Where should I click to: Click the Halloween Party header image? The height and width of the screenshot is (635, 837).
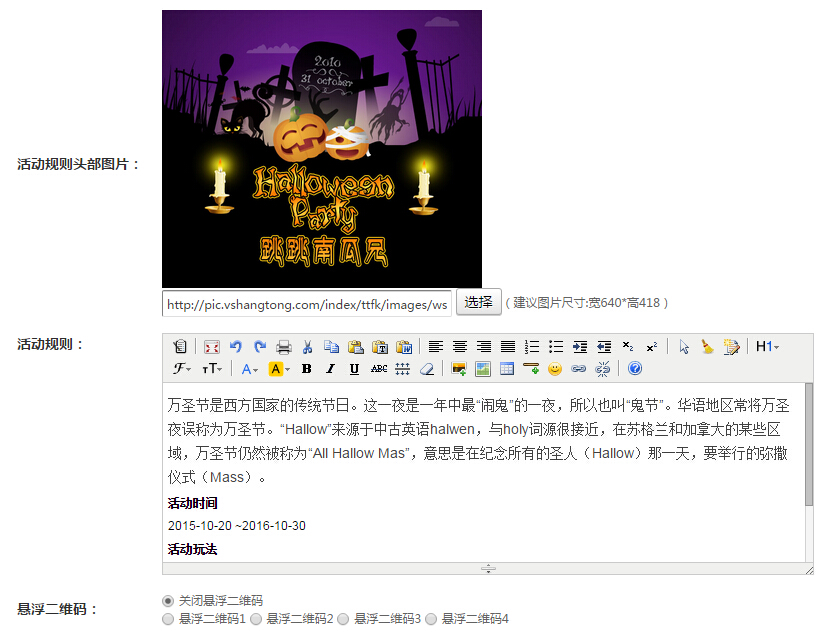[x=322, y=149]
